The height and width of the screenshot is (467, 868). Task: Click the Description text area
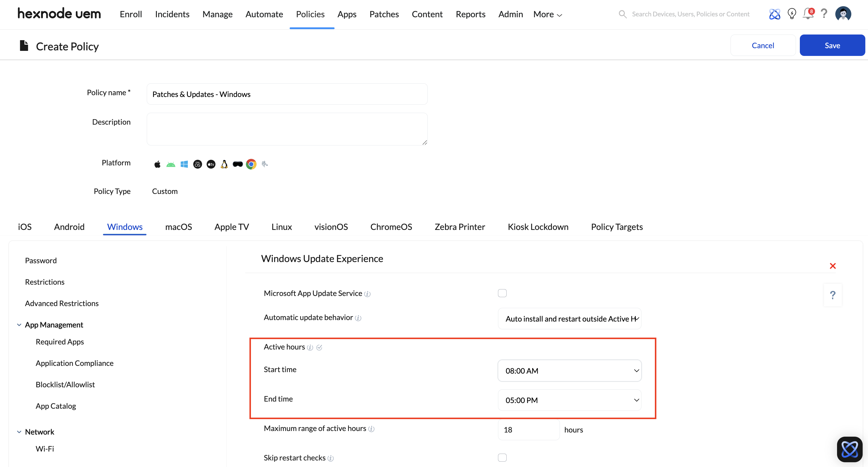pos(287,129)
